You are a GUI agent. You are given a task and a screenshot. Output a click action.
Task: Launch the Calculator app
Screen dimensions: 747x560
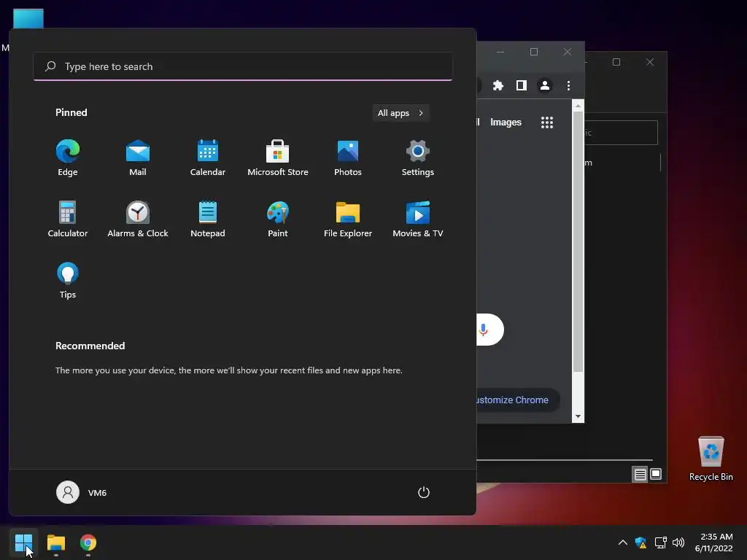click(x=68, y=219)
